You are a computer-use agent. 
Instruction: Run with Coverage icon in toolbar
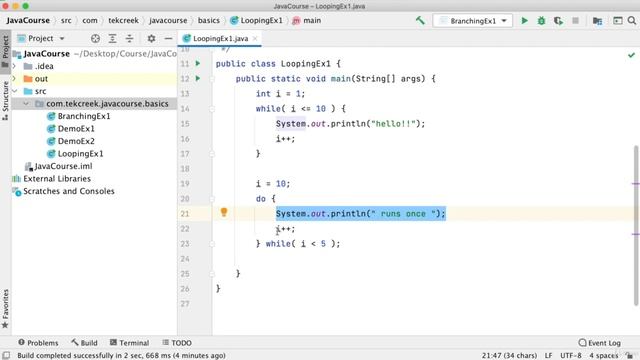558,20
